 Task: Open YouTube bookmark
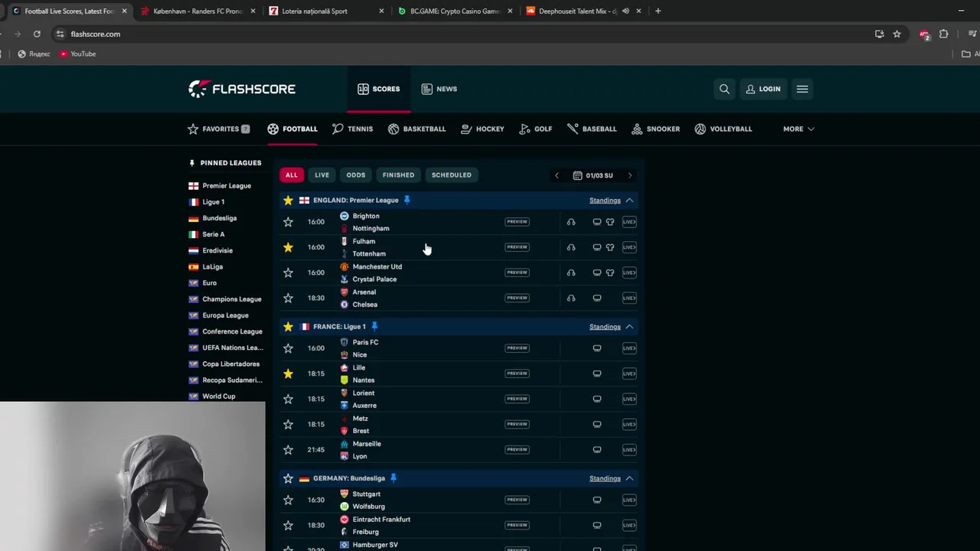pyautogui.click(x=77, y=54)
